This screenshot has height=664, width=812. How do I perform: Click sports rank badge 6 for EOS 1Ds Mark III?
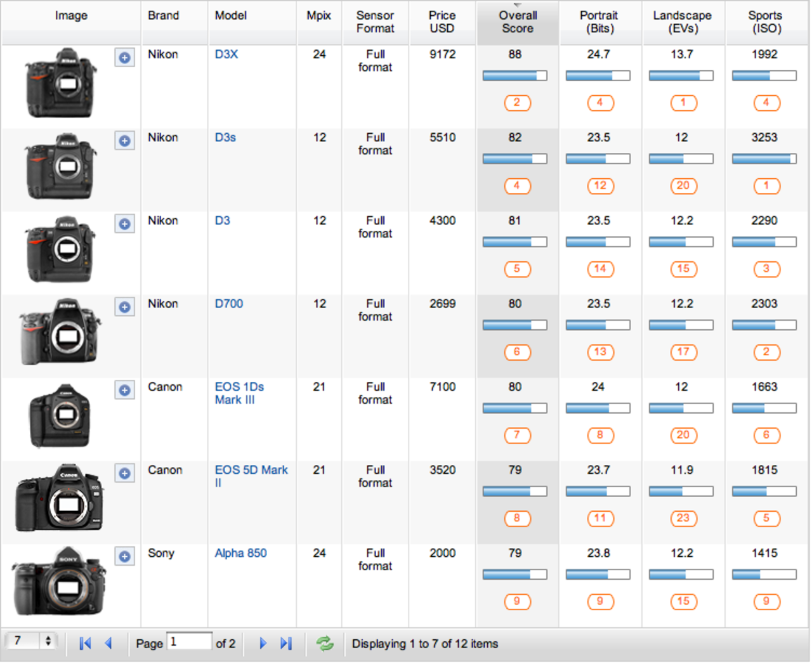(766, 435)
